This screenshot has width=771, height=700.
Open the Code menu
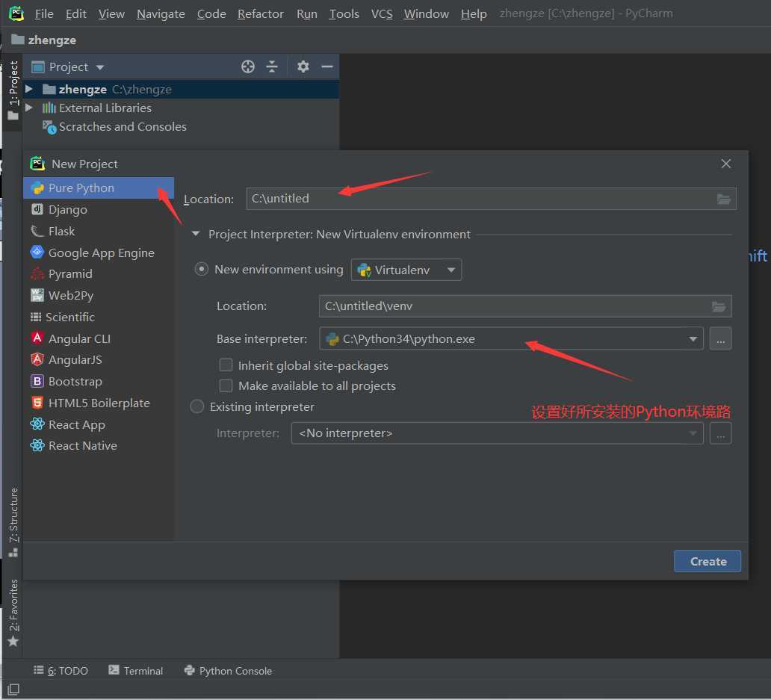pyautogui.click(x=211, y=13)
